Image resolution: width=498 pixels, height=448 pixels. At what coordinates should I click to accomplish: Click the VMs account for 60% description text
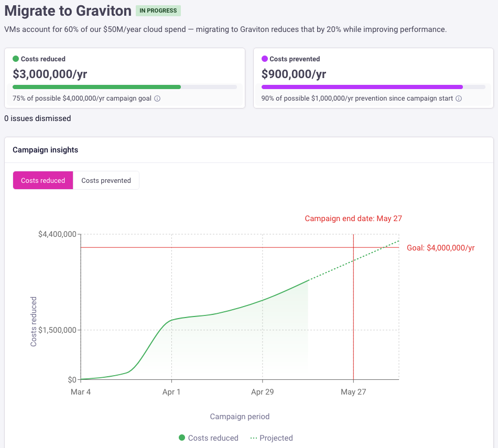(x=225, y=29)
